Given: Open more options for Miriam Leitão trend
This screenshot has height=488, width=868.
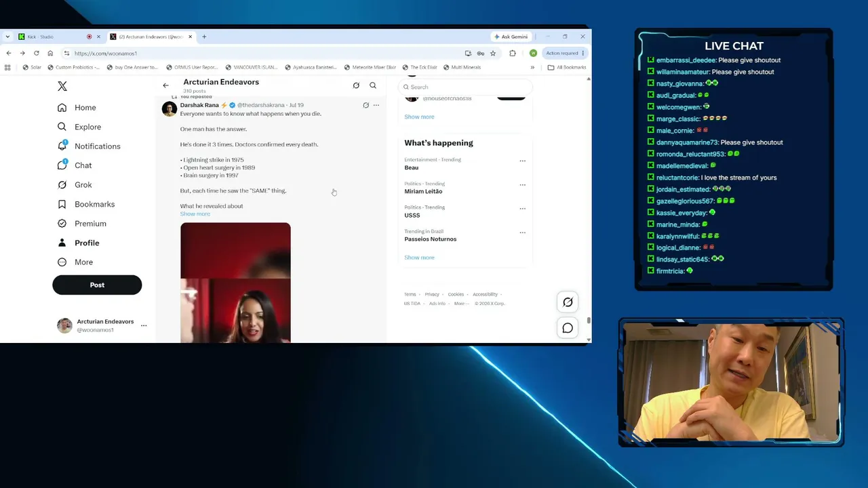Looking at the screenshot, I should (522, 185).
